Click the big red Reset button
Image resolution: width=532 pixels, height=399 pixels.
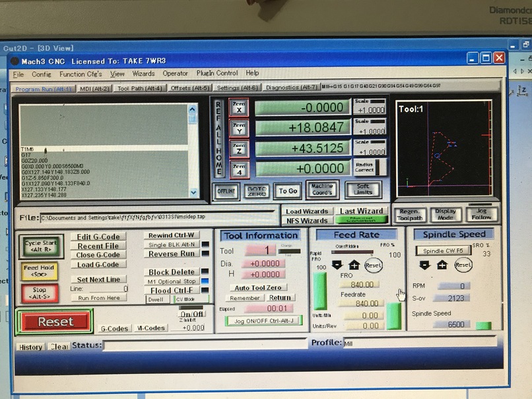click(x=55, y=321)
